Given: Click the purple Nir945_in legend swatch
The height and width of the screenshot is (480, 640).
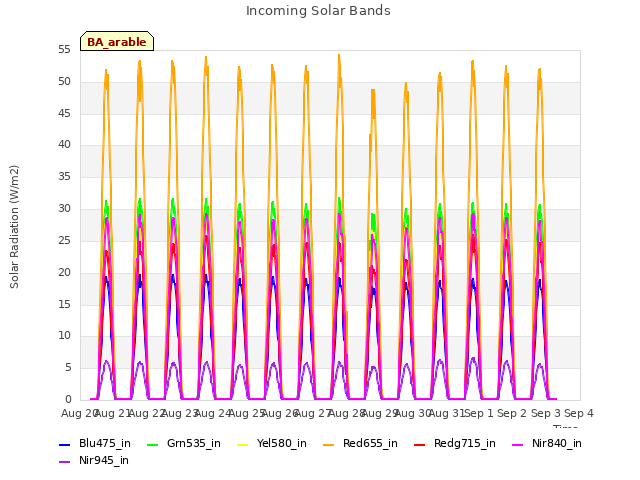Looking at the screenshot, I should pyautogui.click(x=64, y=462).
